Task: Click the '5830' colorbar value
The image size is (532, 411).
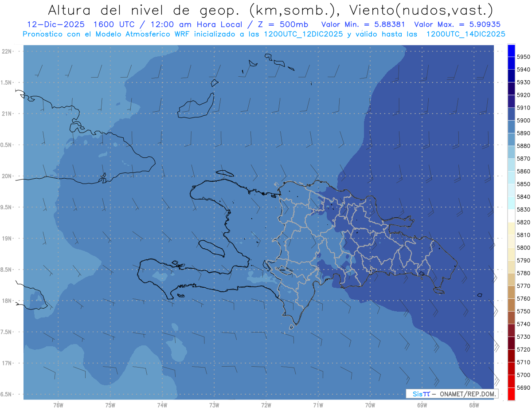Action: pos(524,209)
